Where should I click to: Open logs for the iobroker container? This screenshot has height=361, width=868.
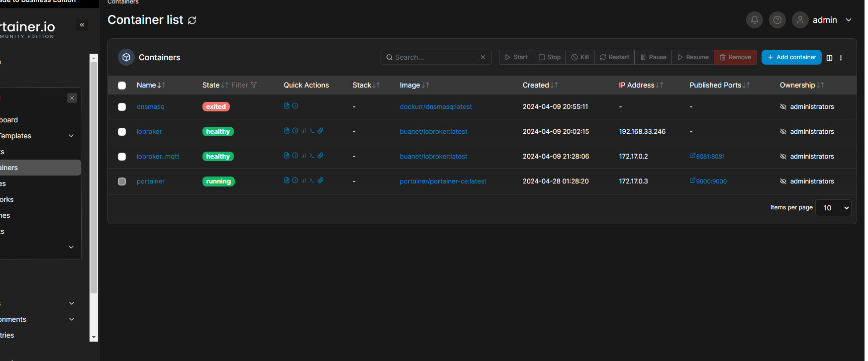click(x=287, y=131)
